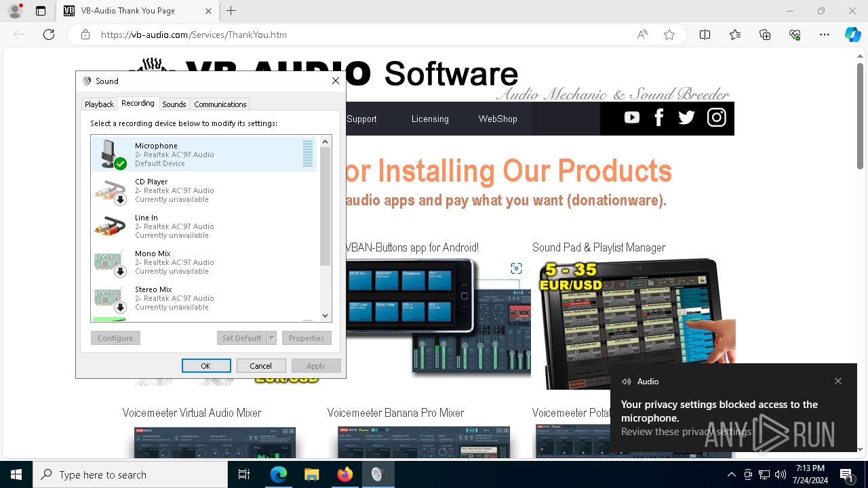The width and height of the screenshot is (868, 488).
Task: Open the Twitter bird icon
Action: (686, 118)
